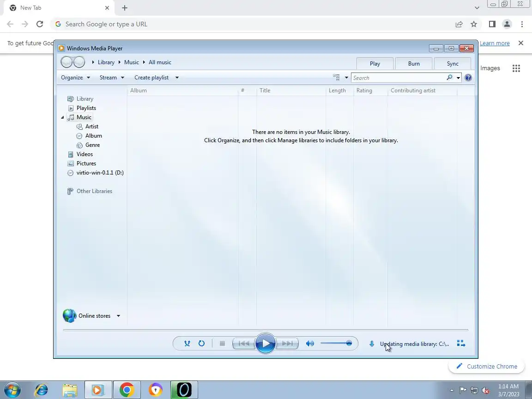Select Music in the navigation pane
This screenshot has width=532, height=399.
click(84, 117)
